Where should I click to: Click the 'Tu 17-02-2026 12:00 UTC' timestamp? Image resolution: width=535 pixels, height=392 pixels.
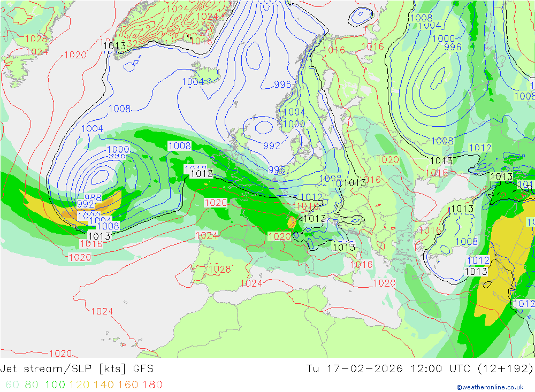(x=388, y=369)
